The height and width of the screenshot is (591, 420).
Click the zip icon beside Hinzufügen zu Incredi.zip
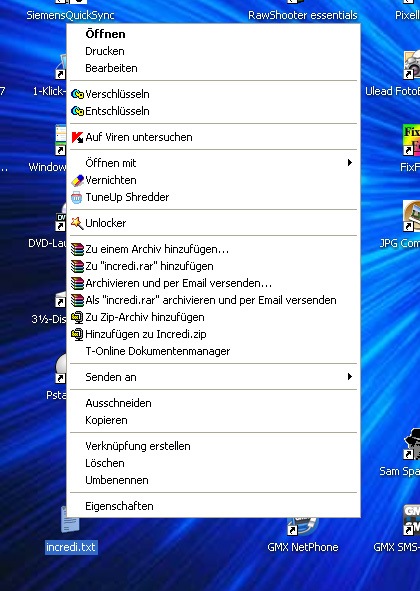click(x=77, y=334)
